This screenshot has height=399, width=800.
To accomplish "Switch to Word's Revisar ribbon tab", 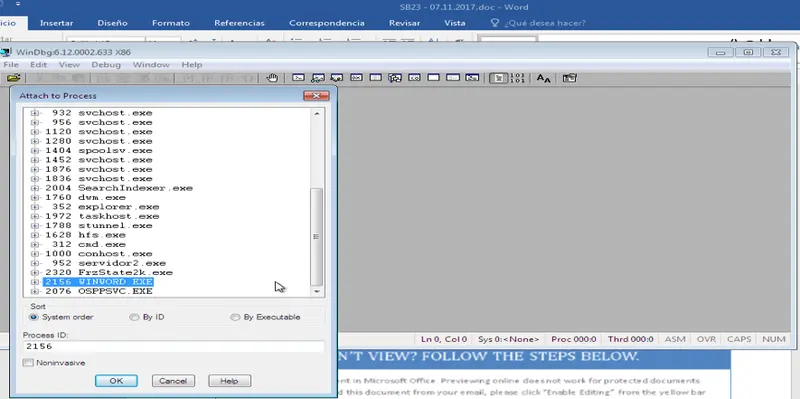I will coord(405,23).
